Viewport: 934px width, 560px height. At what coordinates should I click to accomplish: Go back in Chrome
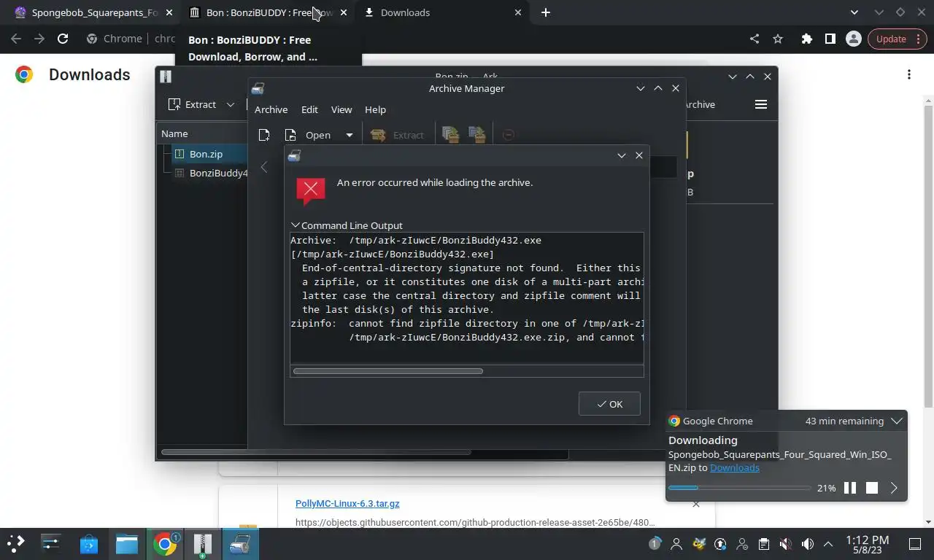[16, 39]
